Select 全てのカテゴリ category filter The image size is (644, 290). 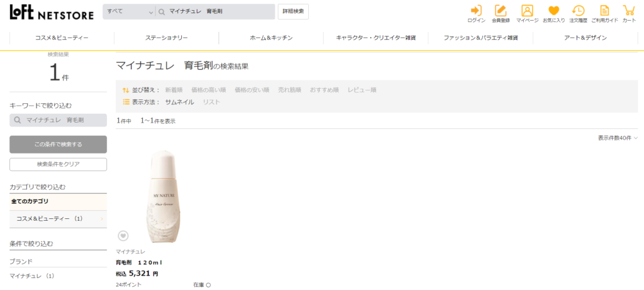pyautogui.click(x=58, y=202)
